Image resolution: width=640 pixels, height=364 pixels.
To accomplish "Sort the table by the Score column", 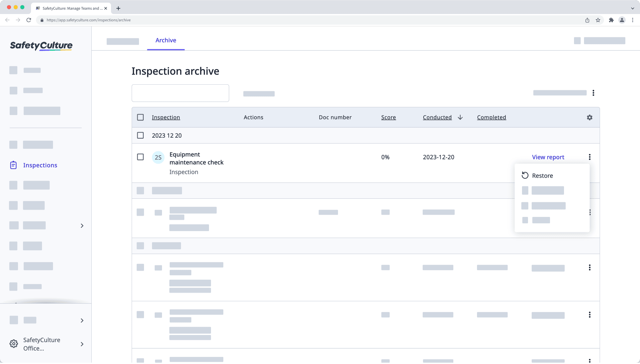I will coord(388,117).
